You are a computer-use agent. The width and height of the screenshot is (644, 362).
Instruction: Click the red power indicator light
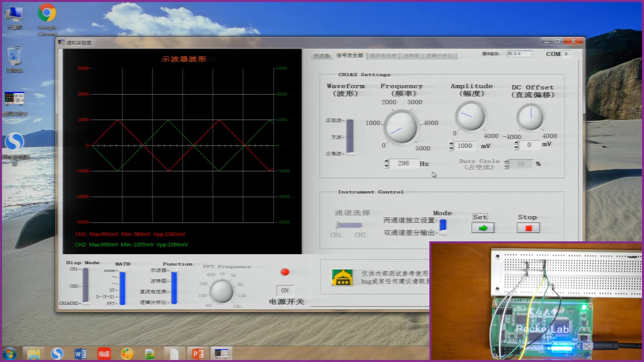click(x=285, y=272)
